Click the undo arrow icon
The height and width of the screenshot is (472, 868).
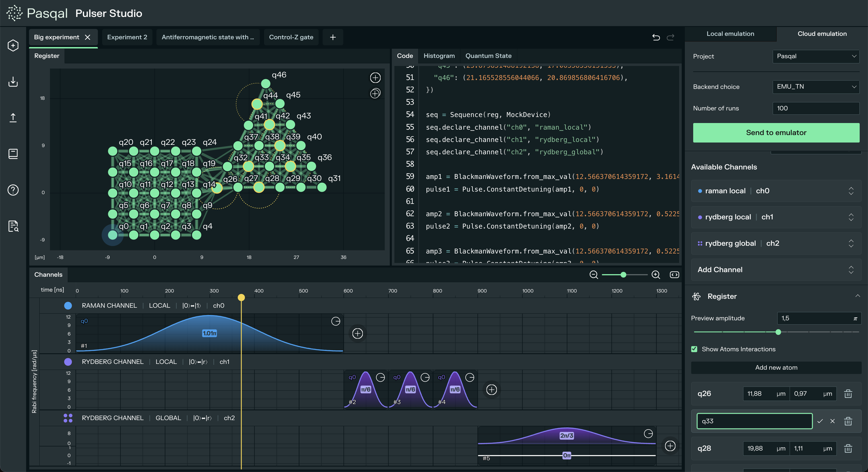pos(656,37)
